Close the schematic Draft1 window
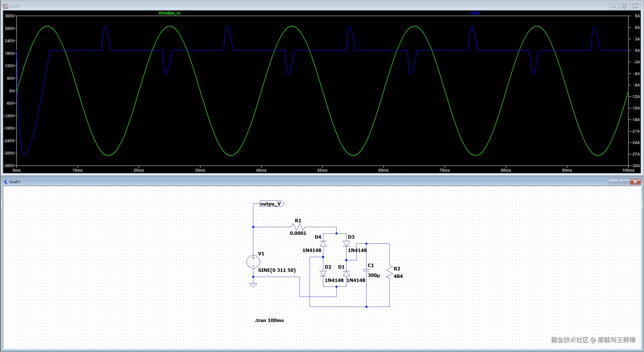The width and height of the screenshot is (644, 352). click(635, 182)
